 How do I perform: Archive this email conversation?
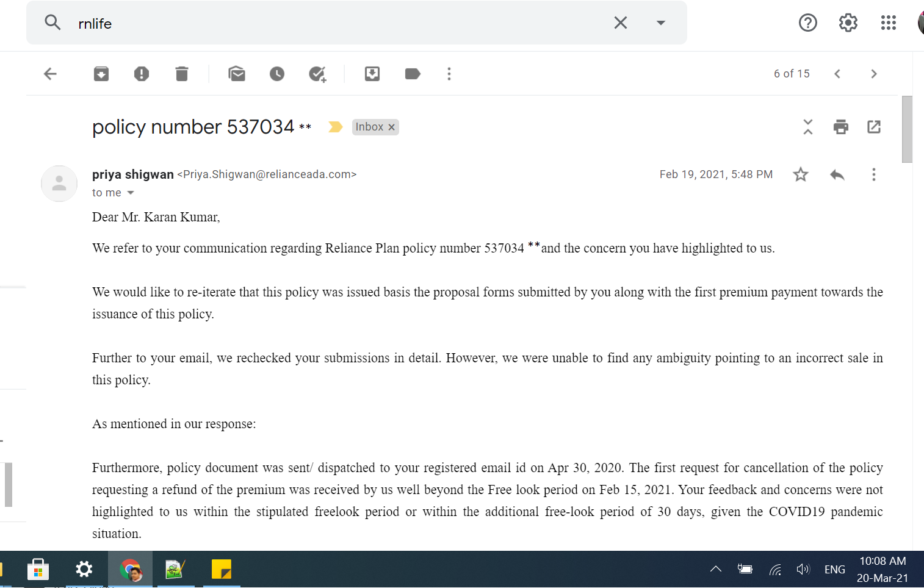pyautogui.click(x=101, y=74)
